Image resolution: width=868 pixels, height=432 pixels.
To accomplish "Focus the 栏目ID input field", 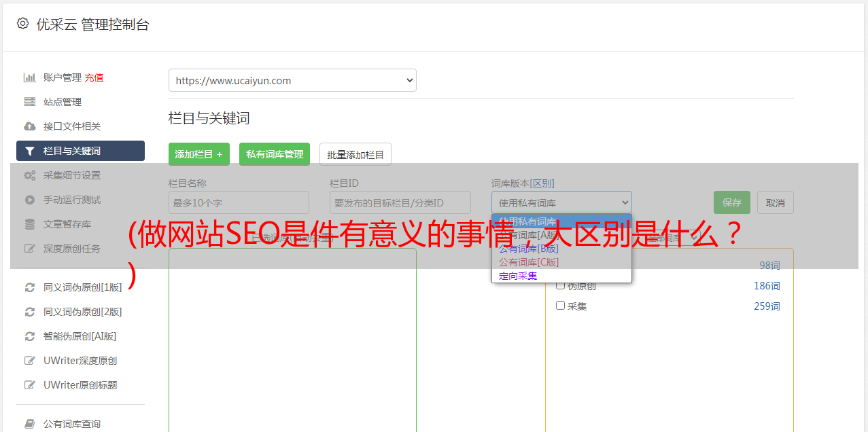I will (x=400, y=202).
